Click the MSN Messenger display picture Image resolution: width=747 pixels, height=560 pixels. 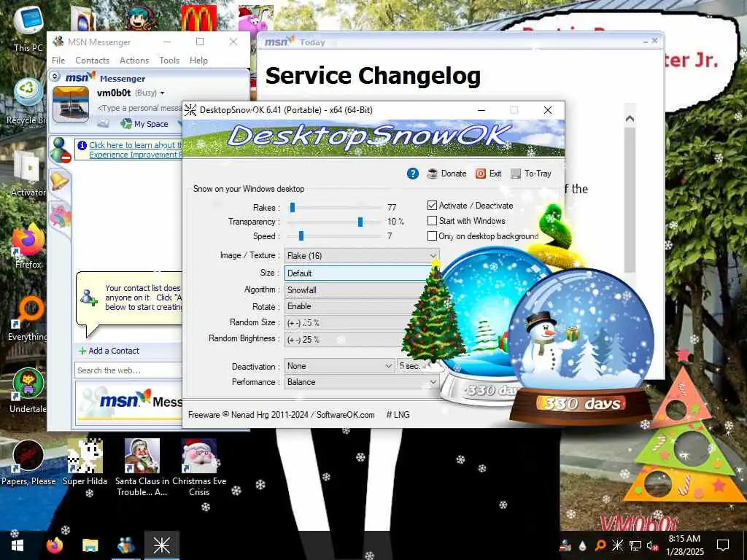(x=71, y=104)
